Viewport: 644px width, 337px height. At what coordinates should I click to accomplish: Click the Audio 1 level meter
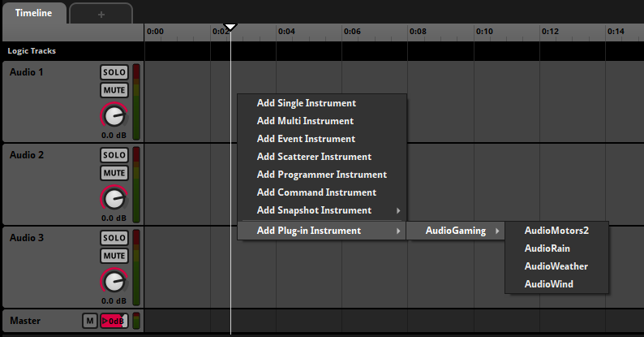coord(136,102)
